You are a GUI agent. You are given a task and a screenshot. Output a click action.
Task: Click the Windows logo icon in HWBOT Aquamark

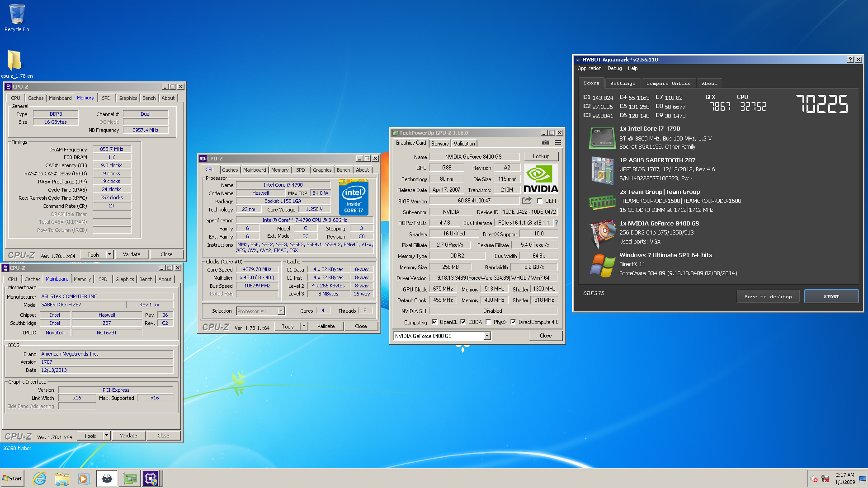(x=603, y=265)
